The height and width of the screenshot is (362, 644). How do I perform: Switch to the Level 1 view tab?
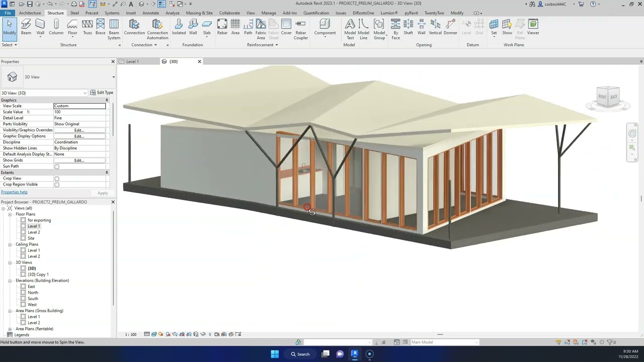coord(132,61)
